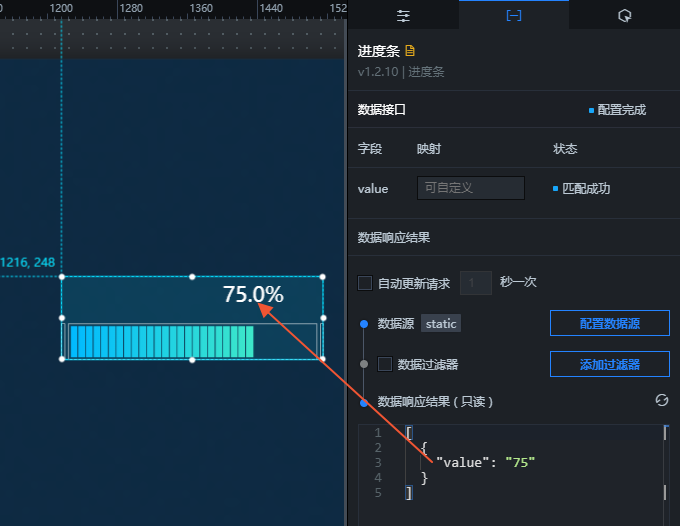Click the 添加过滤器 button

pos(610,364)
